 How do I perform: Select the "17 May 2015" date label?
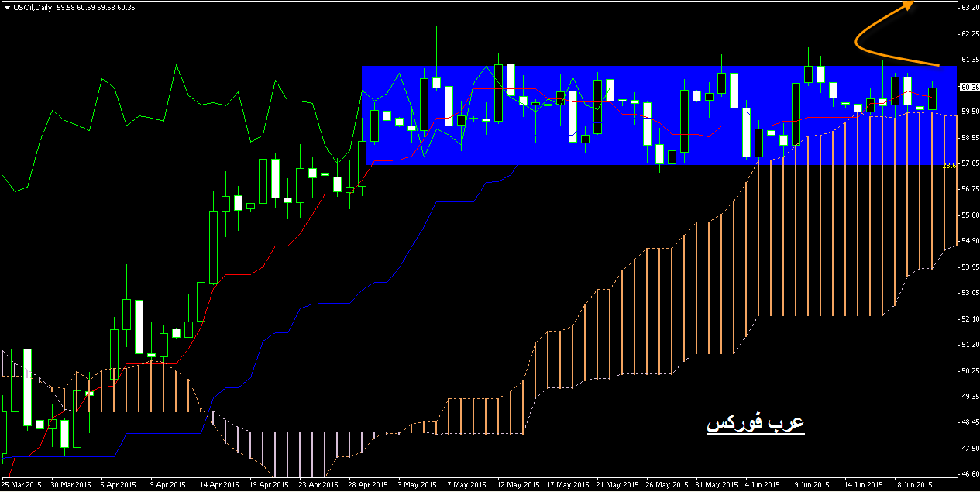[x=567, y=486]
